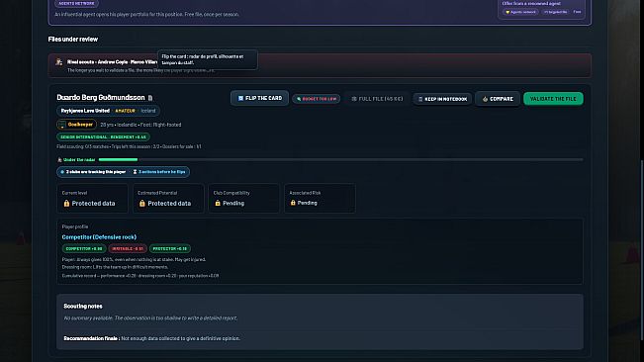The image size is (644, 362).
Task: Click the Goalkeeper position badge
Action: 76,125
